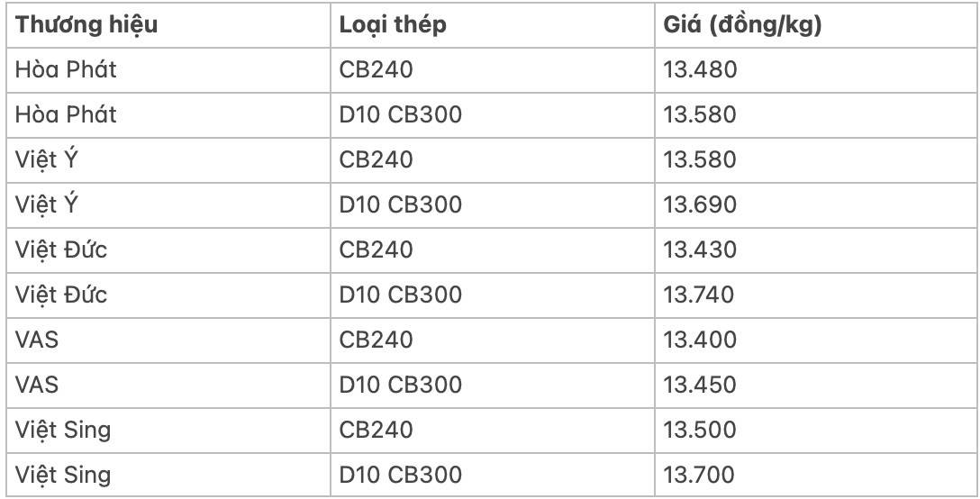980x499 pixels.
Task: Click the "Giá (đồng/kg)" header cell
Action: [x=742, y=25]
